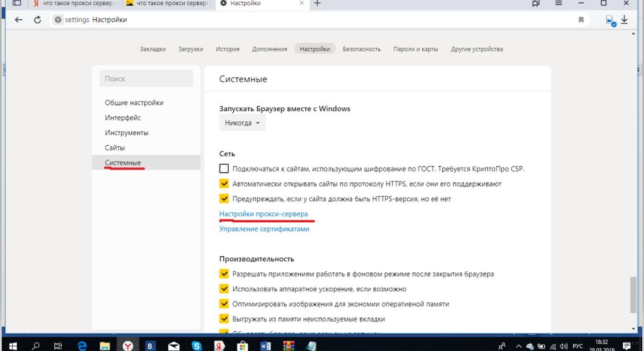Click the page vertical scrollbar thumb
Viewport: 644px width, 351px height.
pos(633,294)
